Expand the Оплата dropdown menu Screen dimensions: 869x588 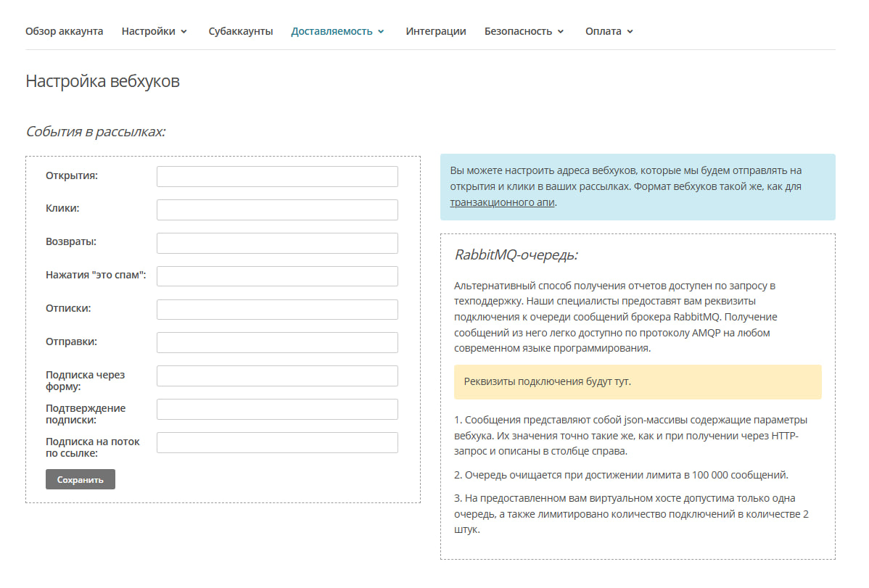609,31
